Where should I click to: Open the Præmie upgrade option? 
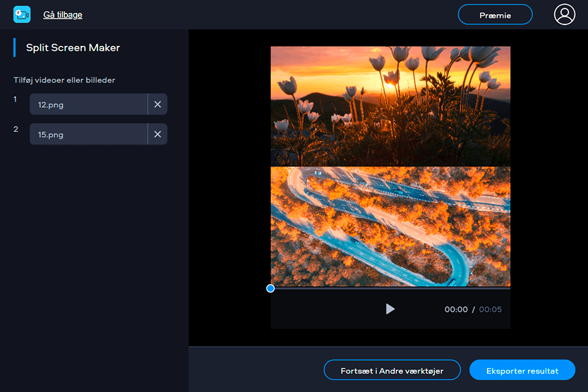[495, 14]
